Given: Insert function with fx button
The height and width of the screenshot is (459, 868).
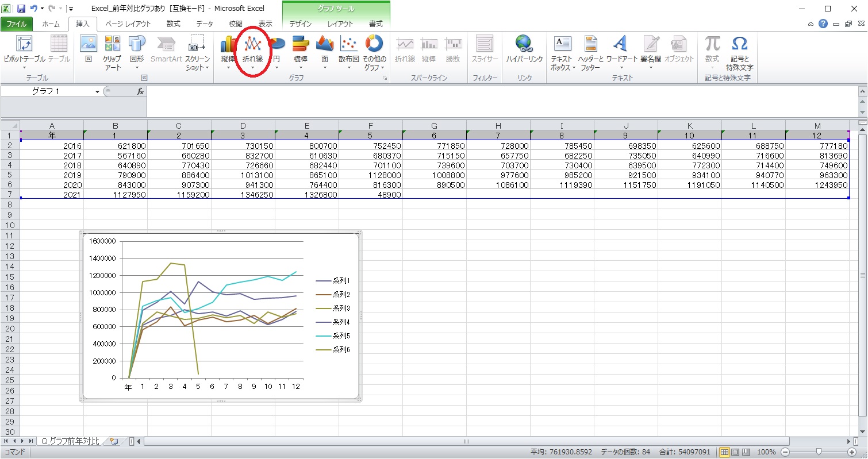Looking at the screenshot, I should click(140, 91).
